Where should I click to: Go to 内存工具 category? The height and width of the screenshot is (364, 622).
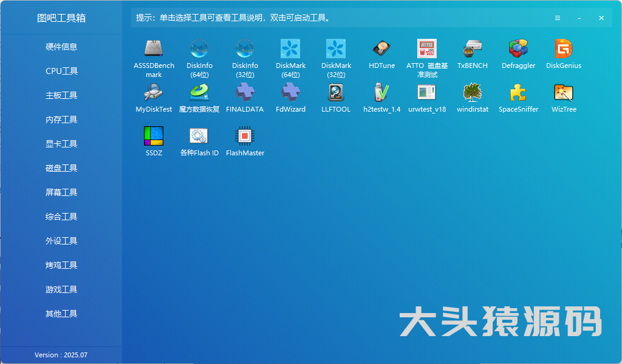tap(61, 120)
